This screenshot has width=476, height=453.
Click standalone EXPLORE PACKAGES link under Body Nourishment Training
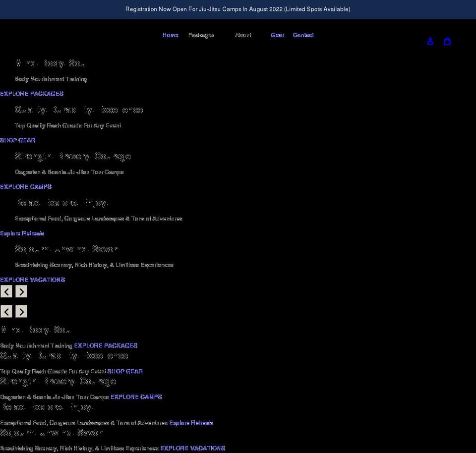click(x=32, y=94)
